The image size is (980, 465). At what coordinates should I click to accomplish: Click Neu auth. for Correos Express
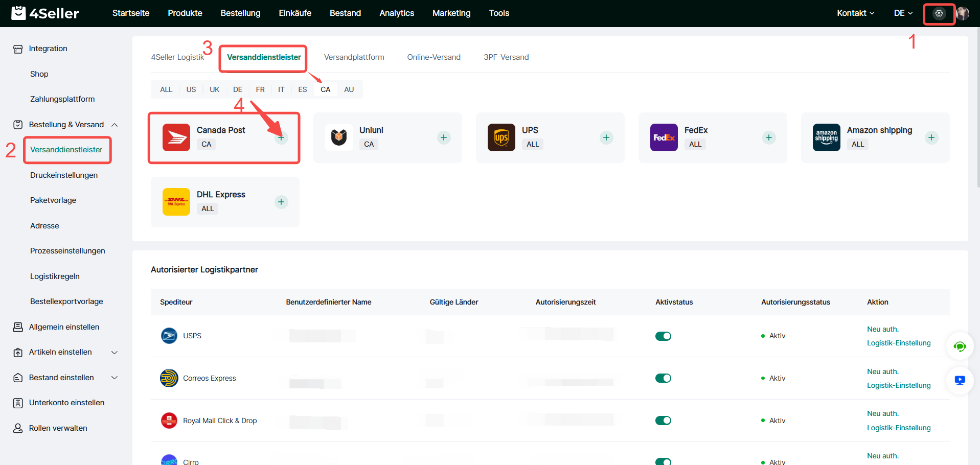click(x=882, y=371)
